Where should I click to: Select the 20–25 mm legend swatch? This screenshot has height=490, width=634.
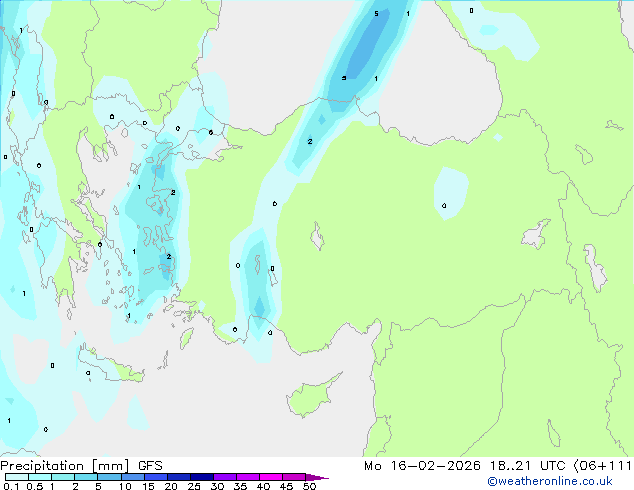pos(179,477)
